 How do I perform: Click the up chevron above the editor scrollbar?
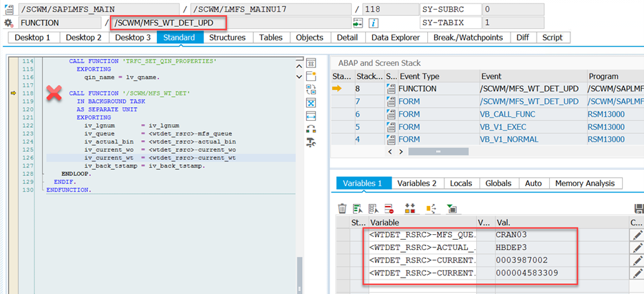click(299, 66)
